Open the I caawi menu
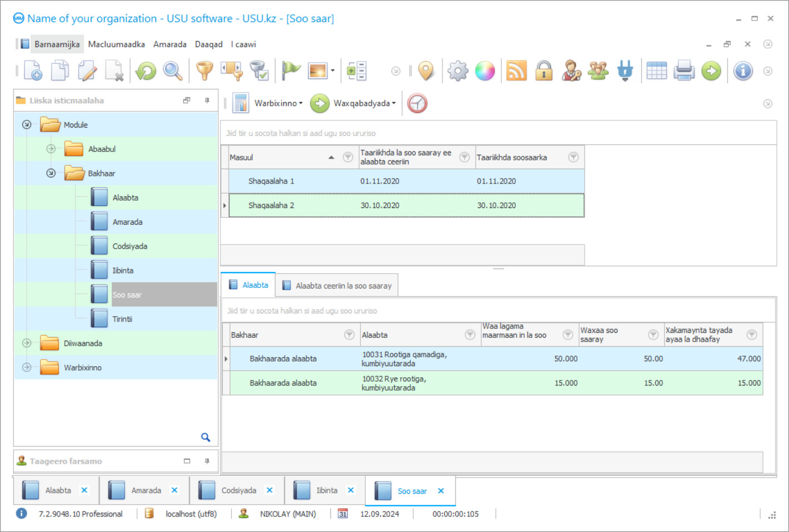The height and width of the screenshot is (532, 789). (x=244, y=44)
